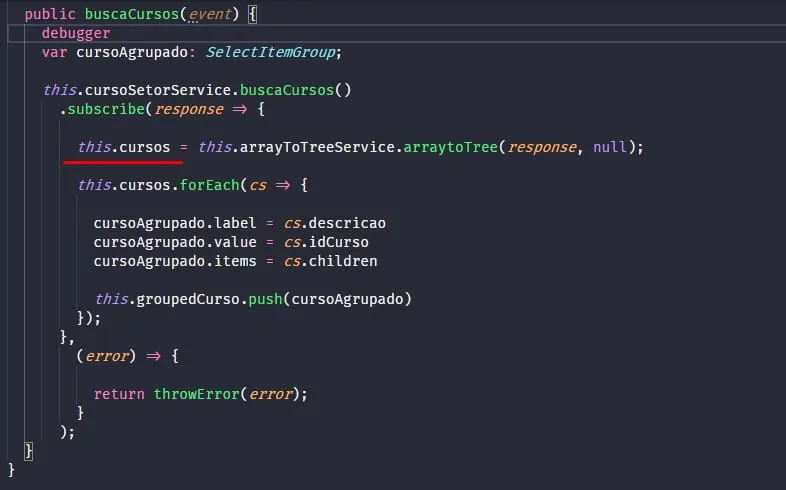Click the event parameter
786x490 pixels.
[x=210, y=14]
